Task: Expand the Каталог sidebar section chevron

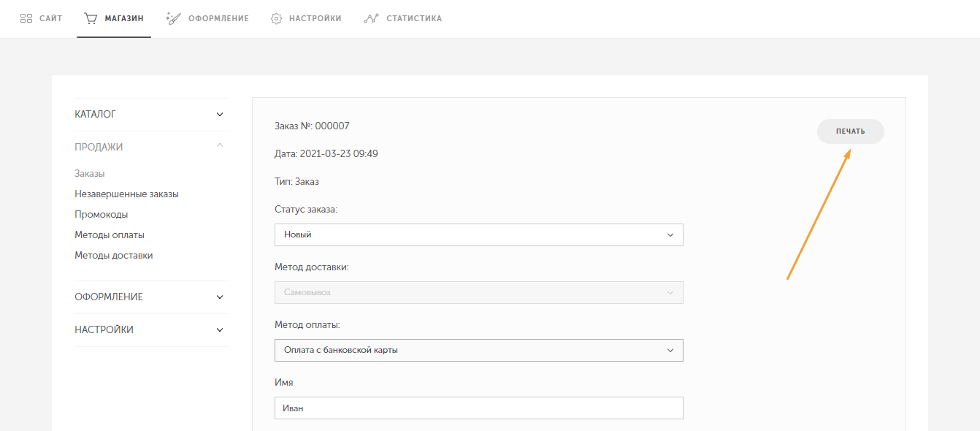Action: 220,115
